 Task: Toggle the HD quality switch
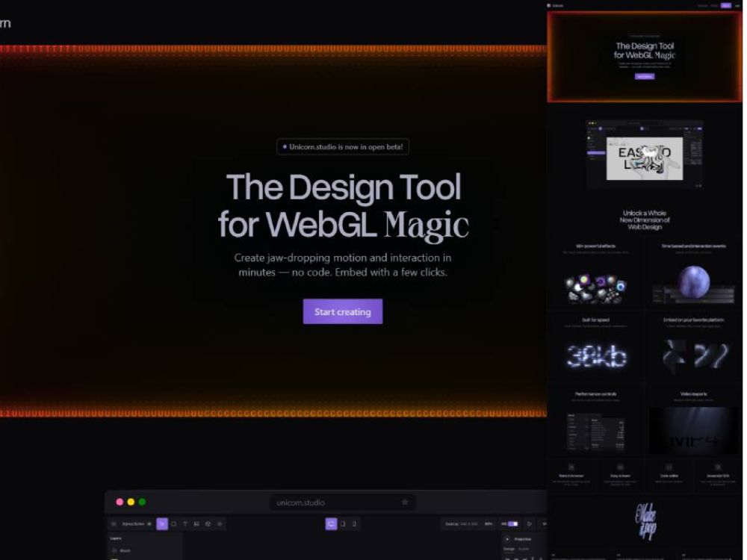(x=512, y=524)
